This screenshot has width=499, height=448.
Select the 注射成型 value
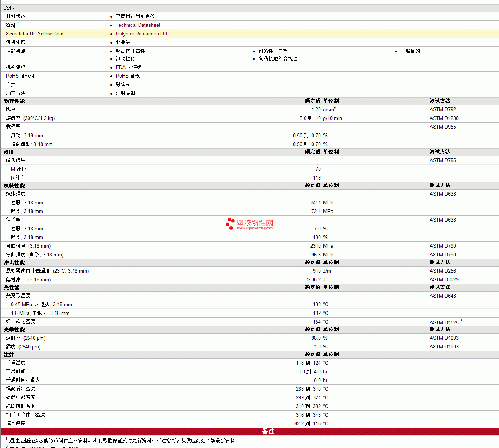(125, 93)
